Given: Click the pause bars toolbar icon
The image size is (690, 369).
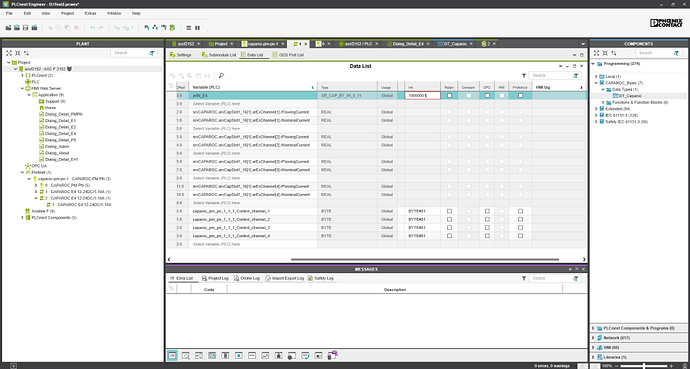Looking at the screenshot, I should click(198, 28).
